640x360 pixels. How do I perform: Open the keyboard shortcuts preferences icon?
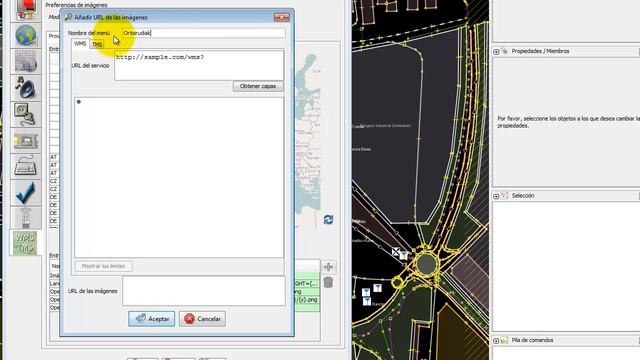pos(26,167)
